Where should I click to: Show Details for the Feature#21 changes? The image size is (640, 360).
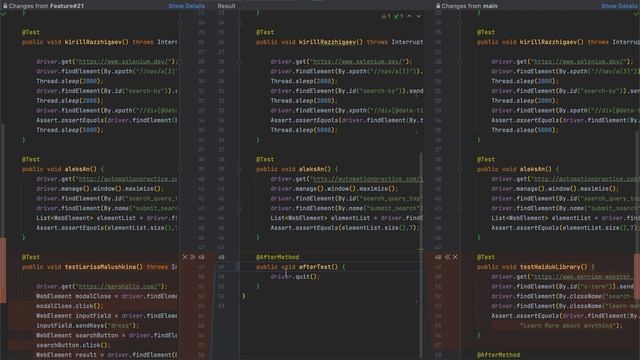187,6
